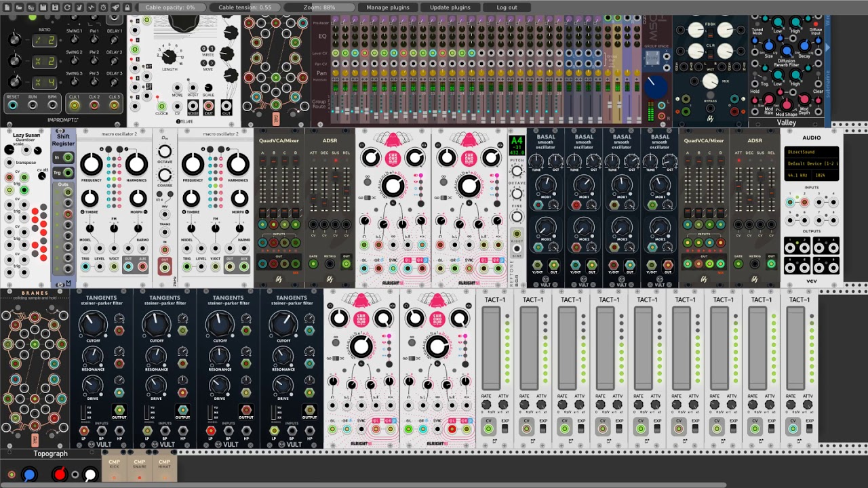Click the A4 note display on REFTONE
Screen dimensions: 868x488
517,145
